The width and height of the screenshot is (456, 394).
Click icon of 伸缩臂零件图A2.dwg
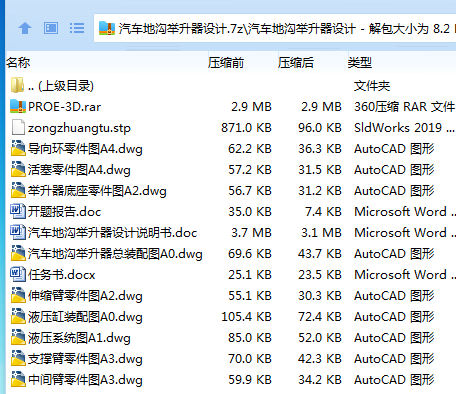(x=18, y=295)
